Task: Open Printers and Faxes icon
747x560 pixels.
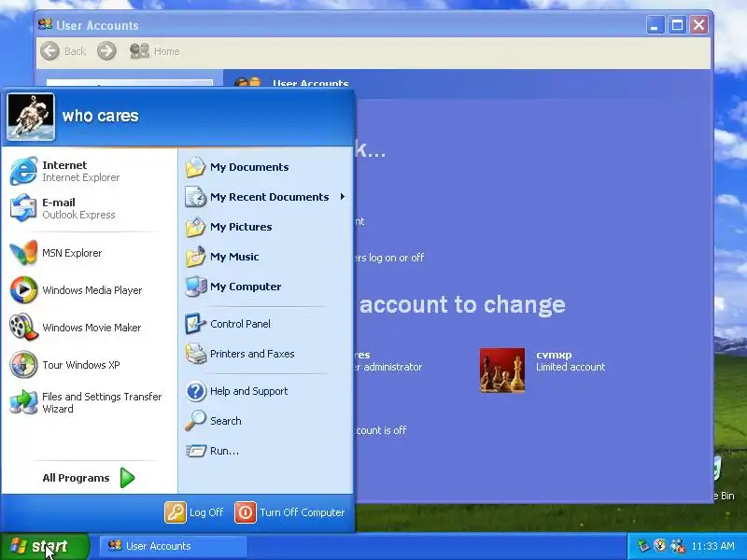Action: [195, 354]
